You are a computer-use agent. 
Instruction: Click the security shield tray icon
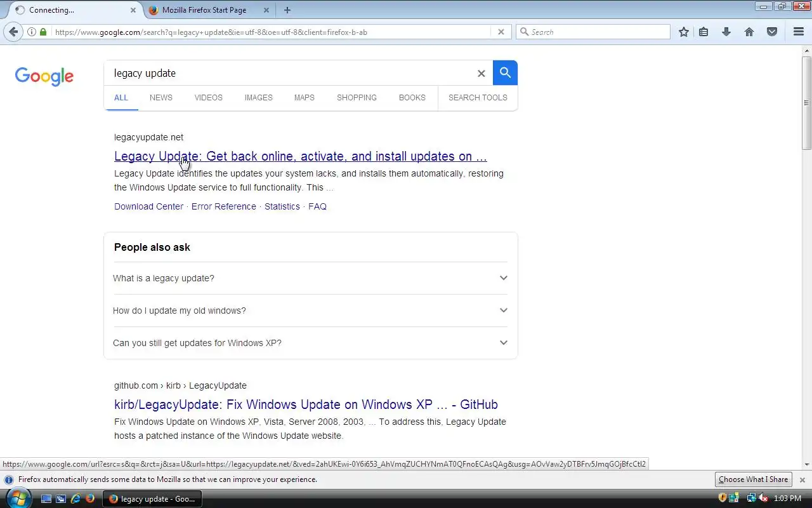[x=723, y=498]
